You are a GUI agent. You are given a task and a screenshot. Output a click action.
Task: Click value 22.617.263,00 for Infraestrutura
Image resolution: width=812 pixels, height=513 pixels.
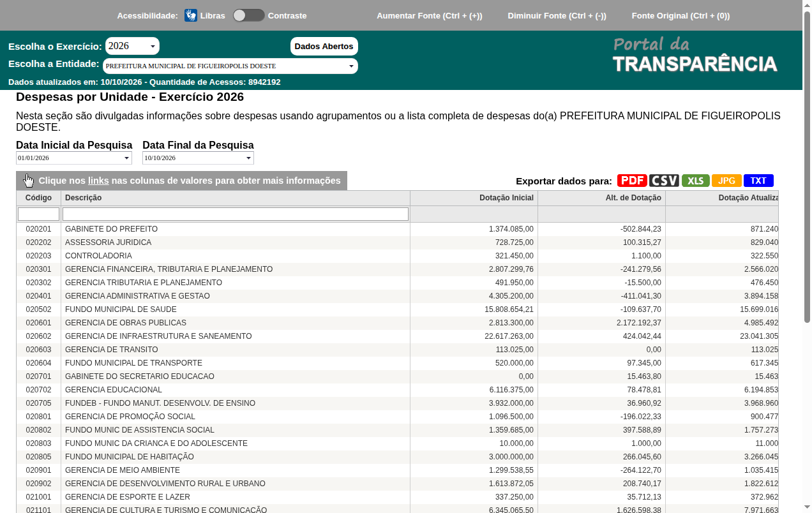click(509, 336)
